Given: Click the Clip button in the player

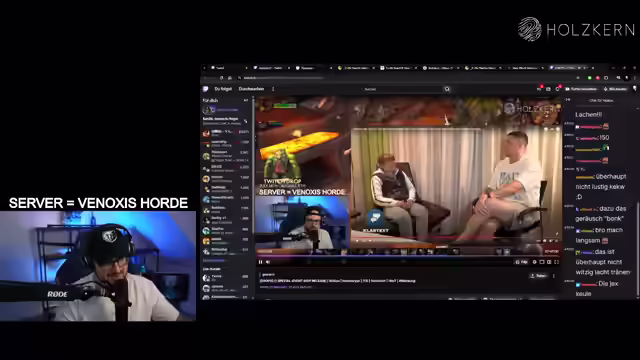Looking at the screenshot, I should [522, 262].
